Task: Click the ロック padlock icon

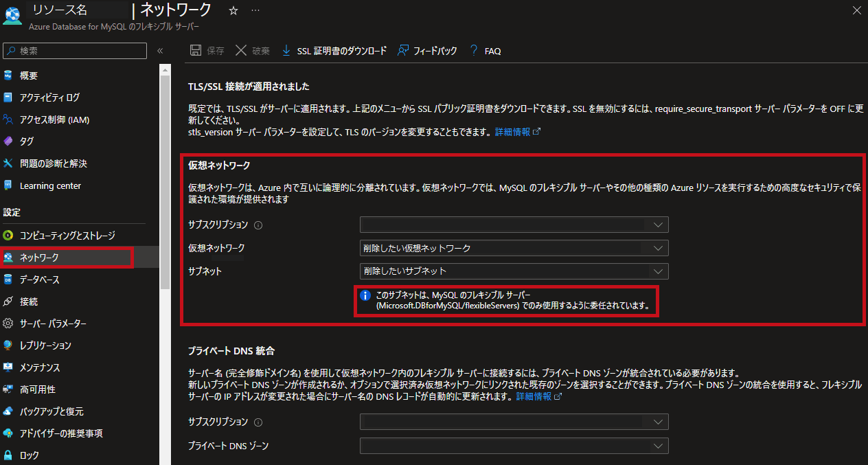Action: tap(8, 455)
